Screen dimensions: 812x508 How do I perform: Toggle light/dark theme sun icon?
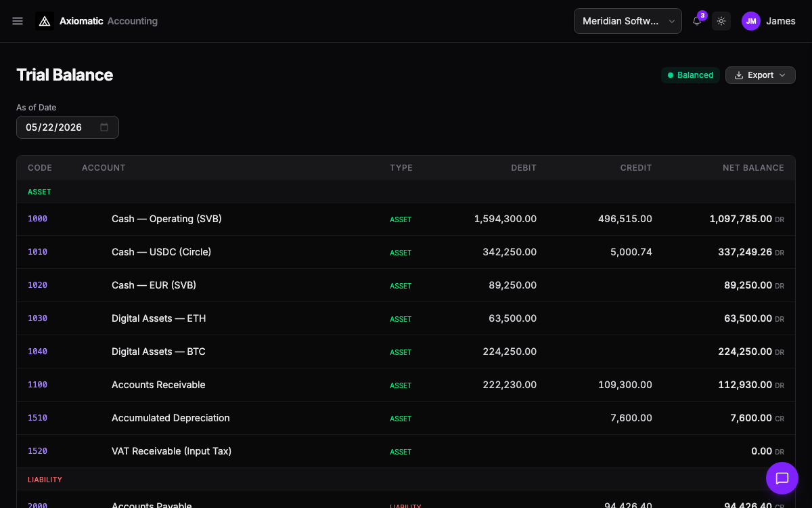point(721,21)
